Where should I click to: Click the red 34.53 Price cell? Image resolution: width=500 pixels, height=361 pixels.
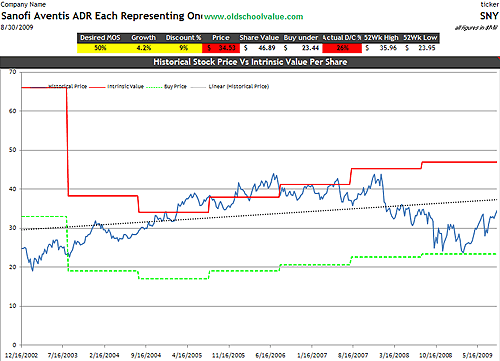tap(221, 48)
